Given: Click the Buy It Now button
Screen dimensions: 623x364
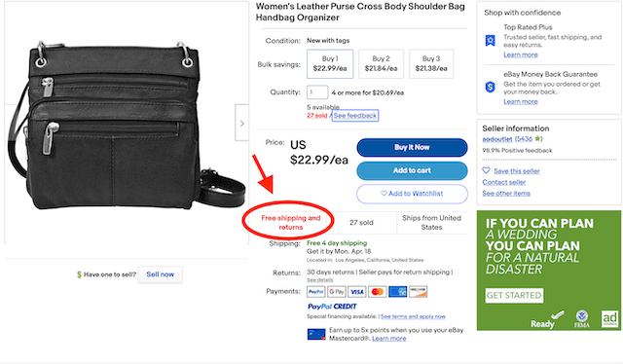Looking at the screenshot, I should coord(412,147).
